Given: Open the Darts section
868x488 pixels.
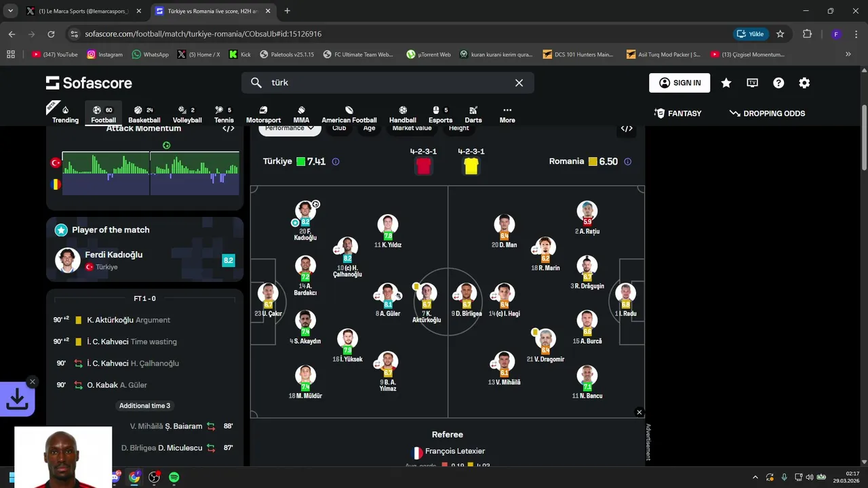Looking at the screenshot, I should tap(473, 114).
